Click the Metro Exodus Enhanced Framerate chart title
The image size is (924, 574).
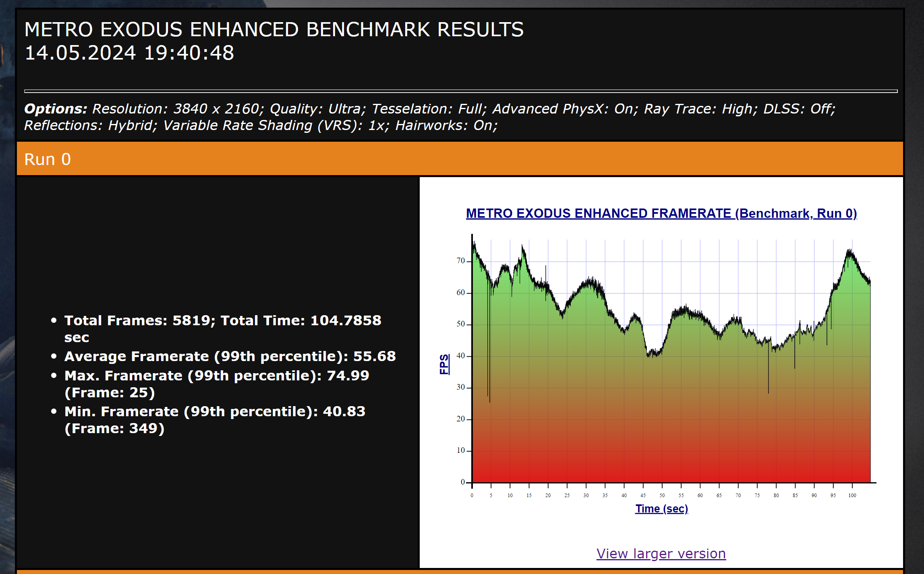(x=661, y=213)
